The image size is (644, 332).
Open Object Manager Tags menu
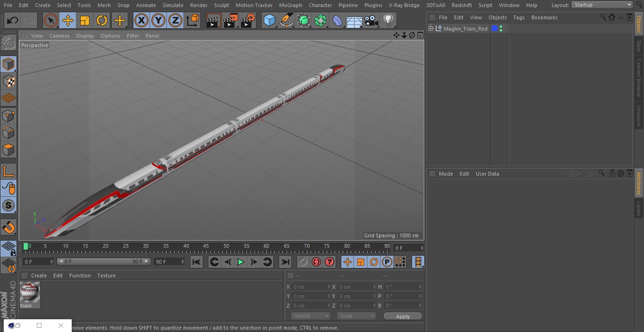pyautogui.click(x=519, y=17)
